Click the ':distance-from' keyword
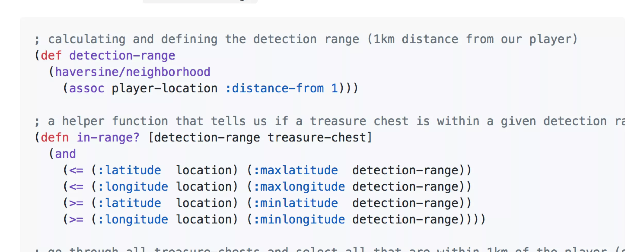Image resolution: width=644 pixels, height=252 pixels. pyautogui.click(x=274, y=88)
